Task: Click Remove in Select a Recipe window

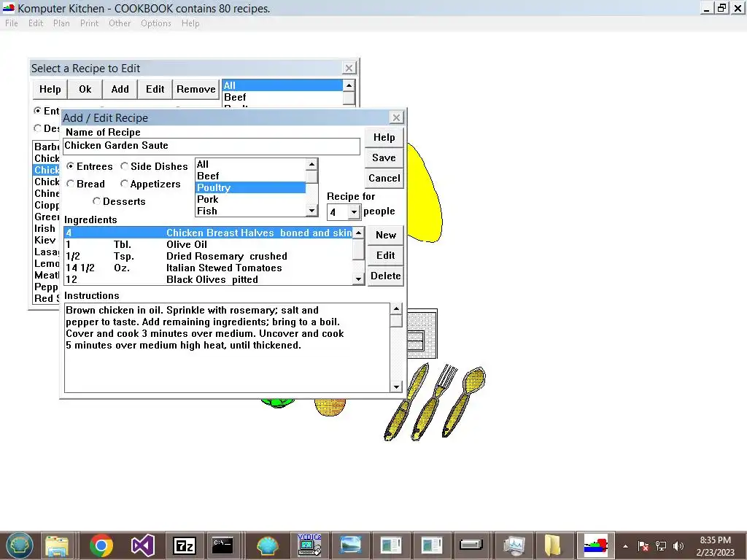Action: pos(196,89)
